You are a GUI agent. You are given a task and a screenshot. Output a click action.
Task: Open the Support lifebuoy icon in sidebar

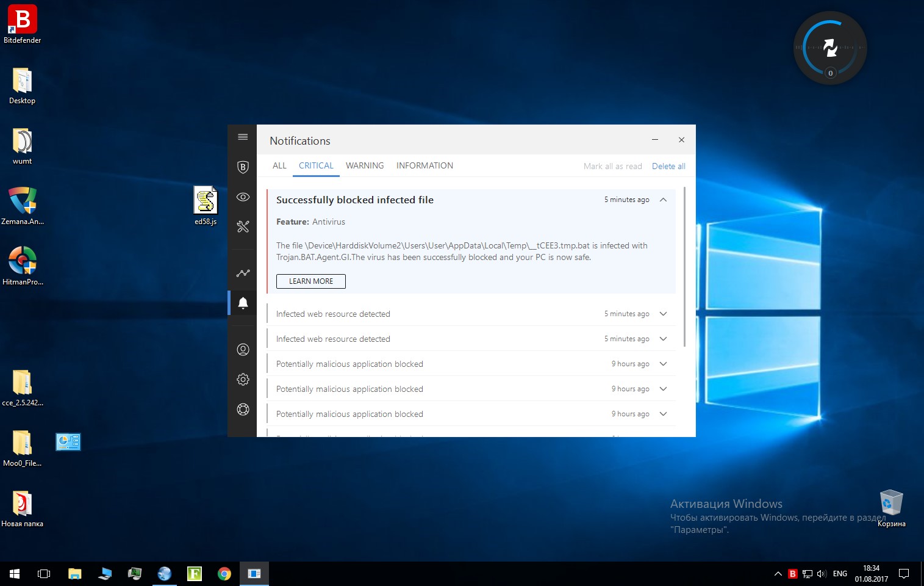[243, 410]
